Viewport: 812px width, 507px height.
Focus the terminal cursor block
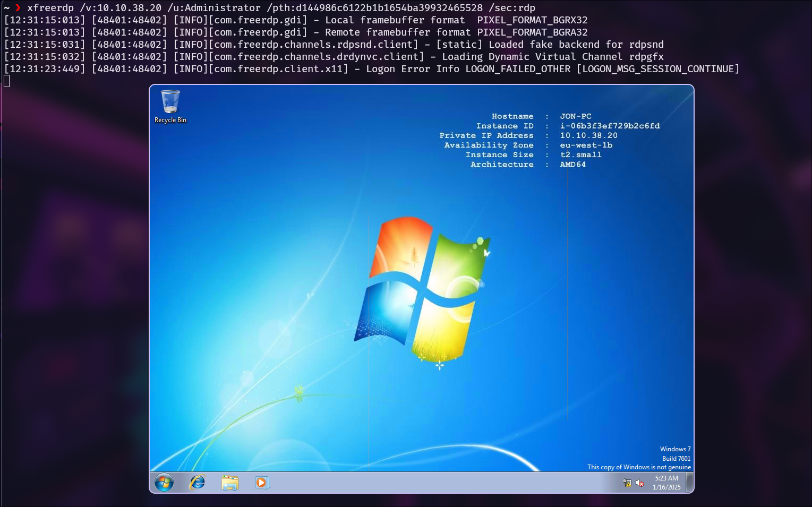click(6, 81)
